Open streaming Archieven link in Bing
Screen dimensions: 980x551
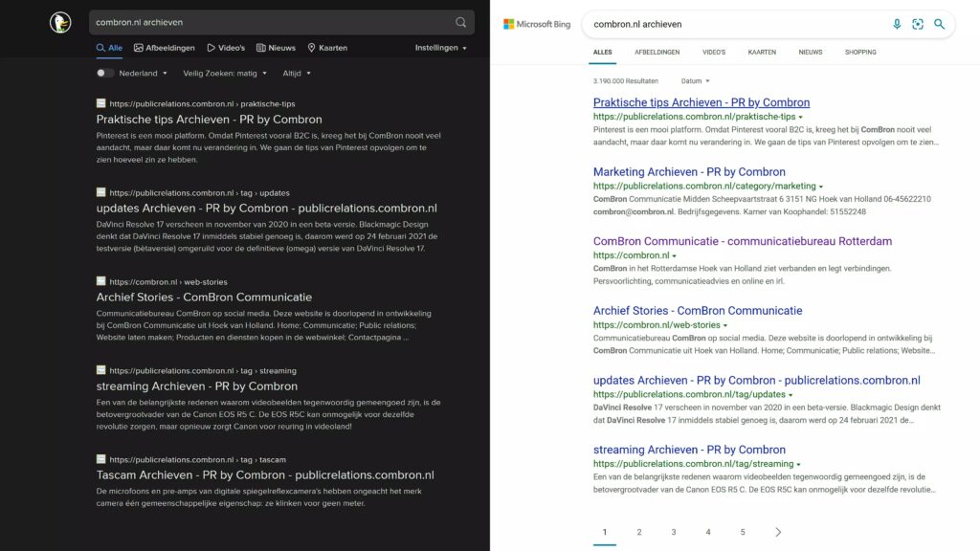(689, 450)
